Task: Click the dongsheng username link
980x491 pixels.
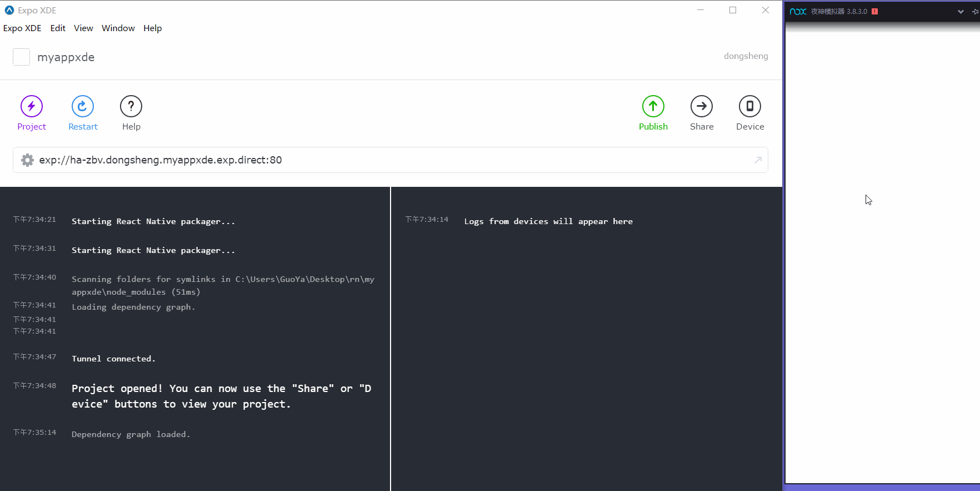Action: click(746, 56)
